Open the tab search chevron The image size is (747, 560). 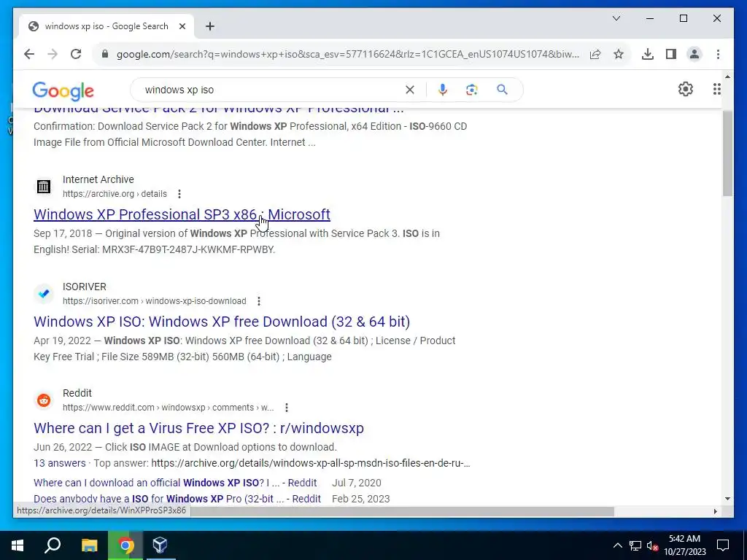(616, 18)
